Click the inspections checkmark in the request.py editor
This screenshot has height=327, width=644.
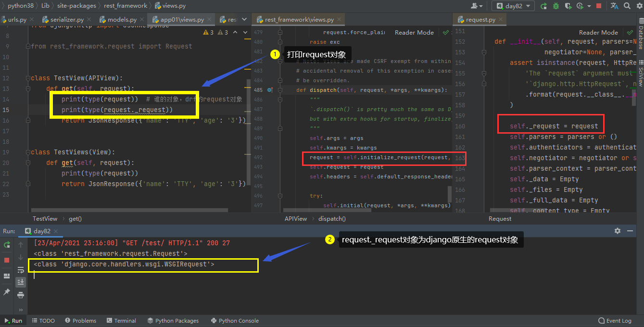pos(630,33)
